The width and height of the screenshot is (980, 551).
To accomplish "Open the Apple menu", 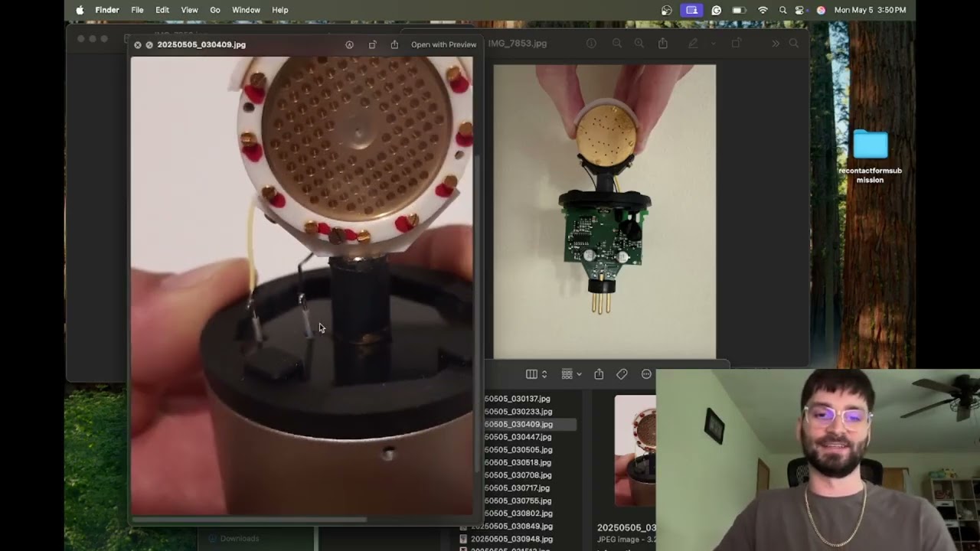I will 80,10.
